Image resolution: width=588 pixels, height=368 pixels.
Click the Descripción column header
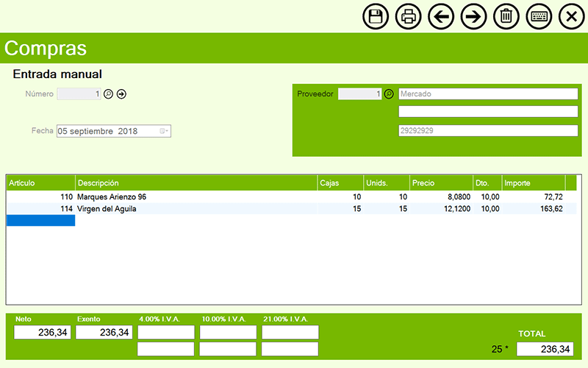point(196,183)
